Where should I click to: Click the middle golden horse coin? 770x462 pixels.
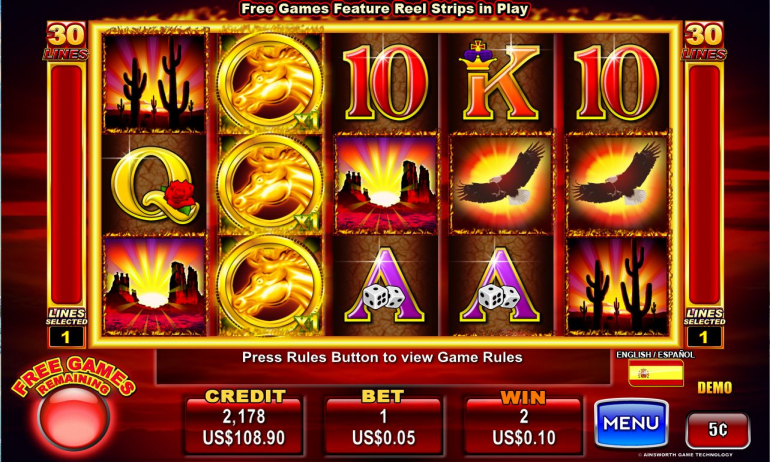pyautogui.click(x=269, y=184)
